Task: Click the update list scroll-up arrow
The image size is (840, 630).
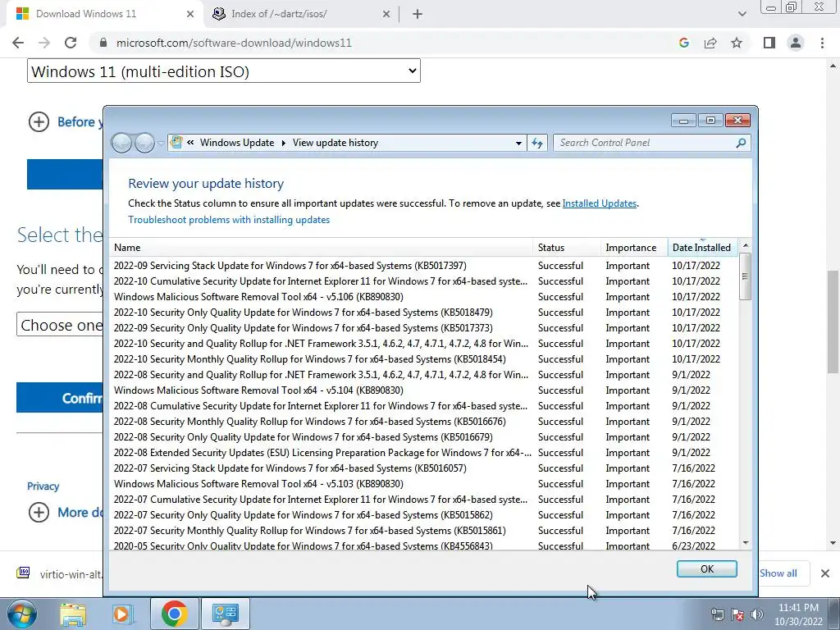Action: click(x=745, y=245)
